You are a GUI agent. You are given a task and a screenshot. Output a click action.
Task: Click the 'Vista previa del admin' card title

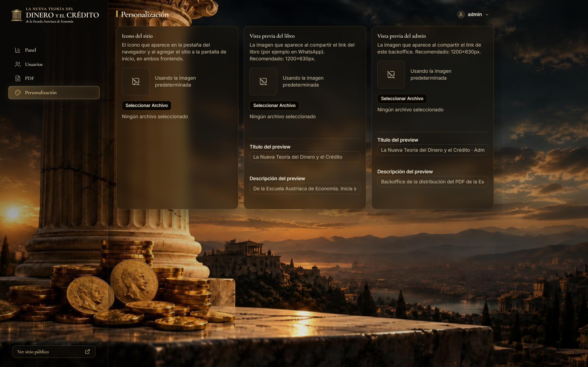pos(401,36)
